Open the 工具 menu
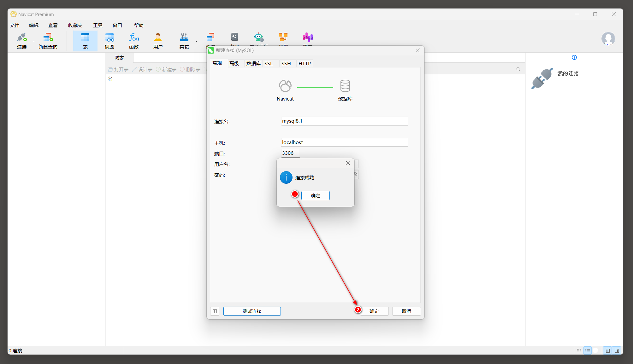The width and height of the screenshot is (633, 364). 98,25
